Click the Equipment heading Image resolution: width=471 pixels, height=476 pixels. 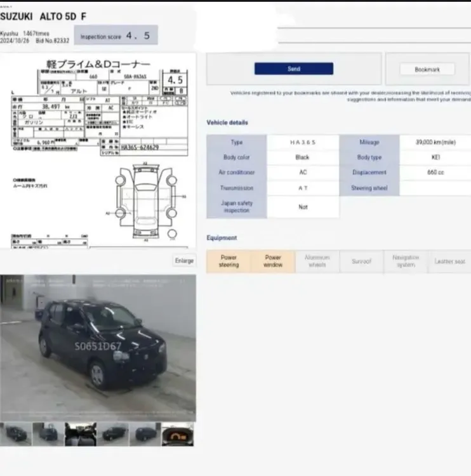(222, 238)
